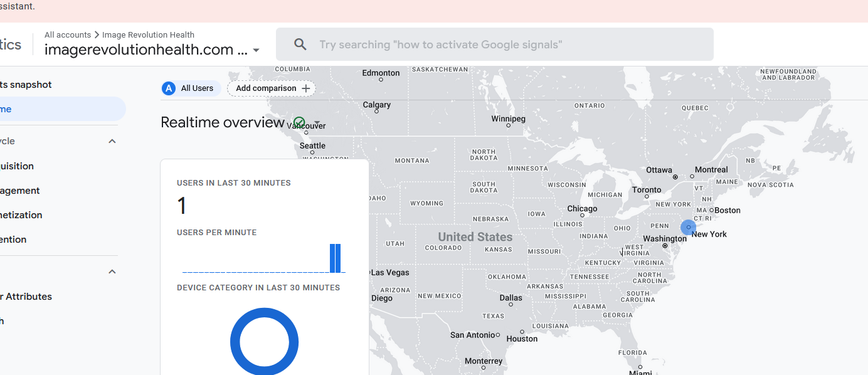This screenshot has height=375, width=868.
Task: Click the Add comparison button
Action: click(x=272, y=88)
